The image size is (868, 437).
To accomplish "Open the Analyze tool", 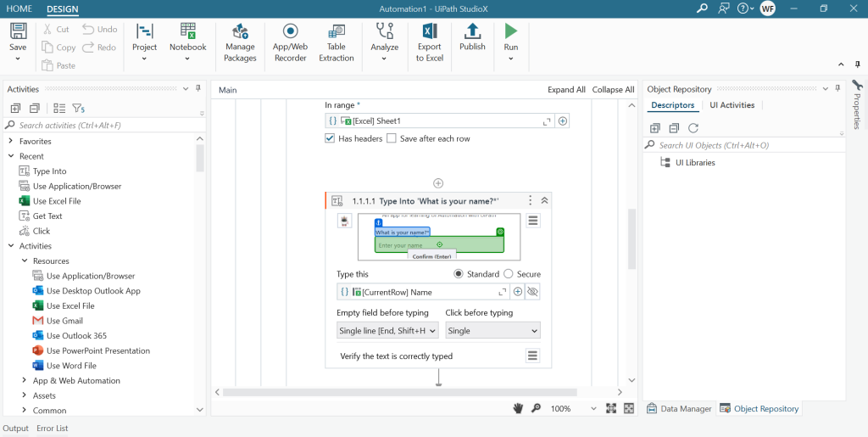I will [x=384, y=43].
